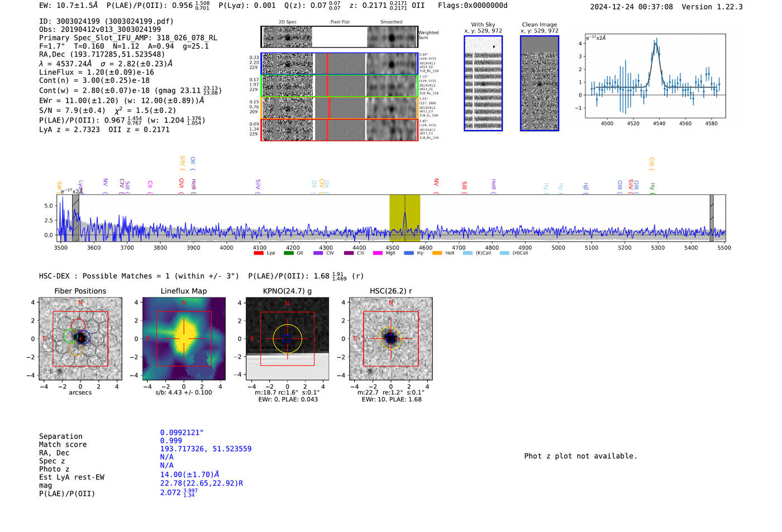This screenshot has height=532, width=782.
Task: Open the Weighted Sum 2D spectrum strip
Action: pos(339,37)
